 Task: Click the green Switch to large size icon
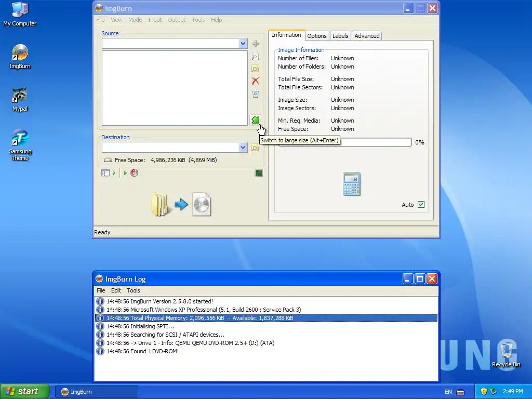tap(256, 120)
